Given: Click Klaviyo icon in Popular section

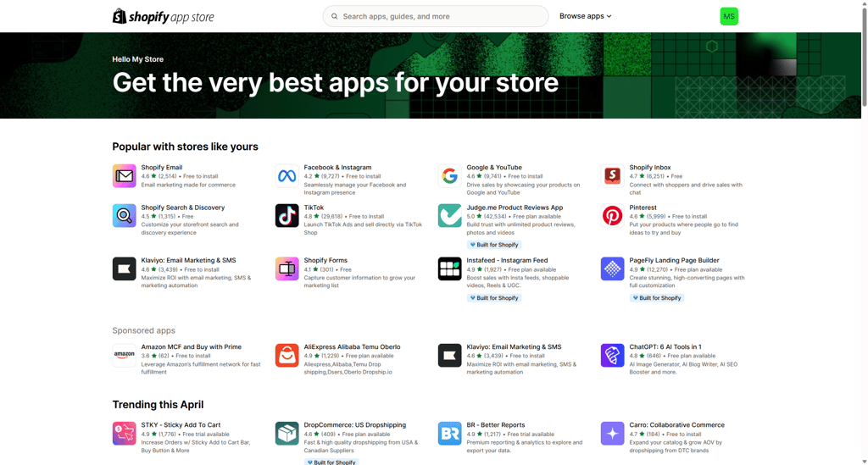Looking at the screenshot, I should [124, 268].
